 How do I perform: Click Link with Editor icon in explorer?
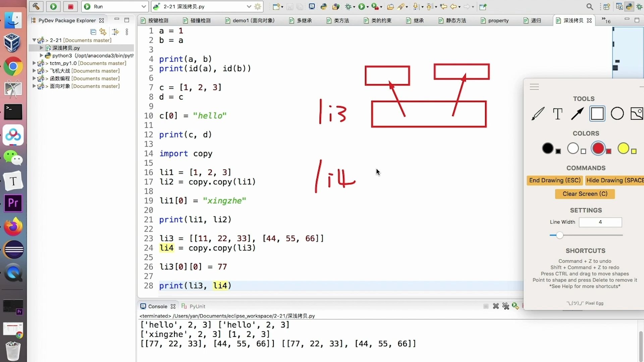pyautogui.click(x=103, y=32)
